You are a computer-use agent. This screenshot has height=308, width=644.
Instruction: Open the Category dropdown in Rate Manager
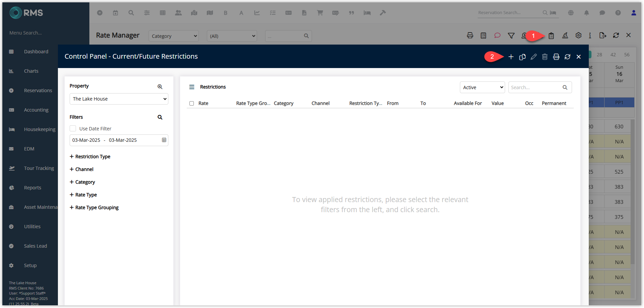tap(174, 36)
